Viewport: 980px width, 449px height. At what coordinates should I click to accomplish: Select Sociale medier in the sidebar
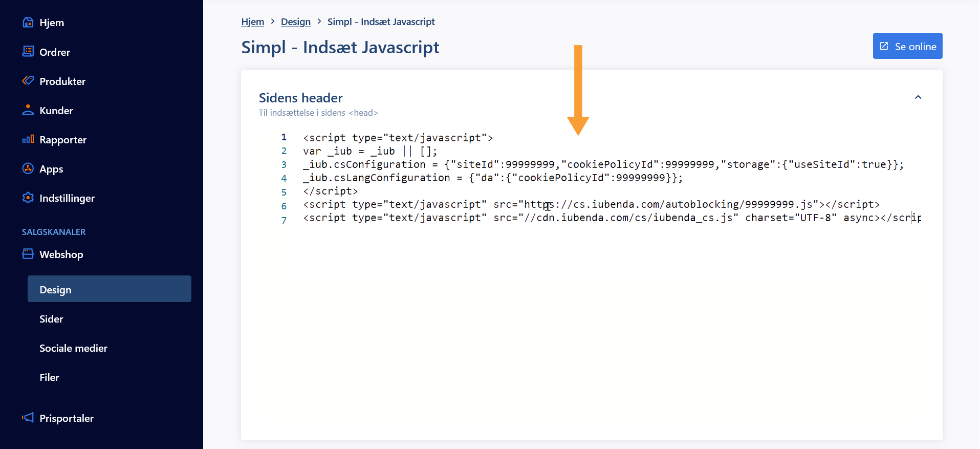tap(73, 348)
